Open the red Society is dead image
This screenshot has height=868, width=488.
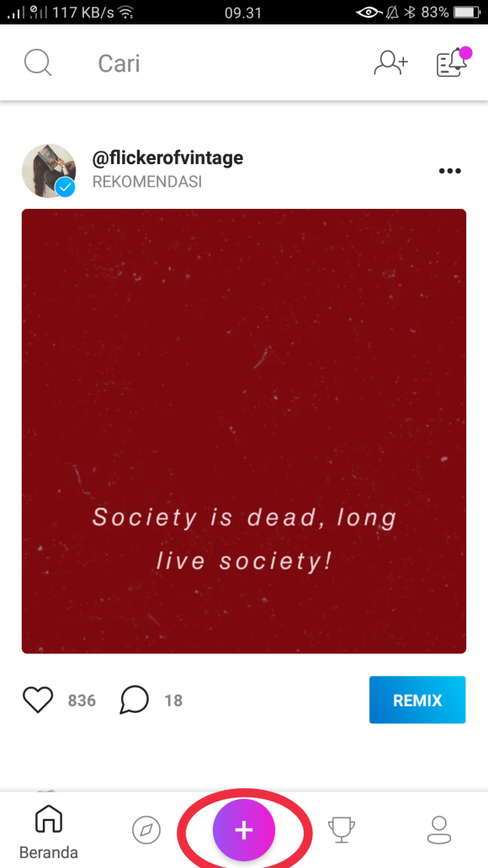(244, 431)
